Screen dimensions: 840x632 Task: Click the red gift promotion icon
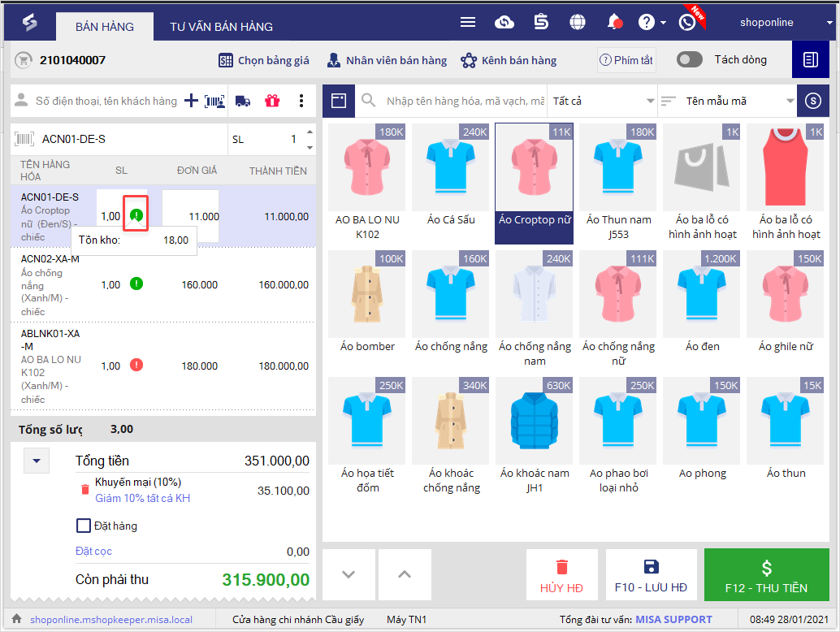(272, 101)
